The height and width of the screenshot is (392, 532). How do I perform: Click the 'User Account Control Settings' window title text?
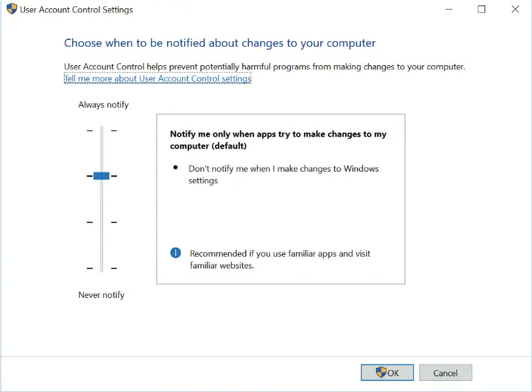pyautogui.click(x=76, y=10)
